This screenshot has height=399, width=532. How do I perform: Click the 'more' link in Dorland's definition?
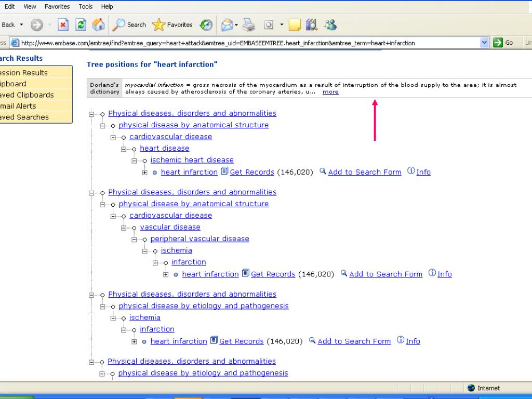(x=330, y=92)
